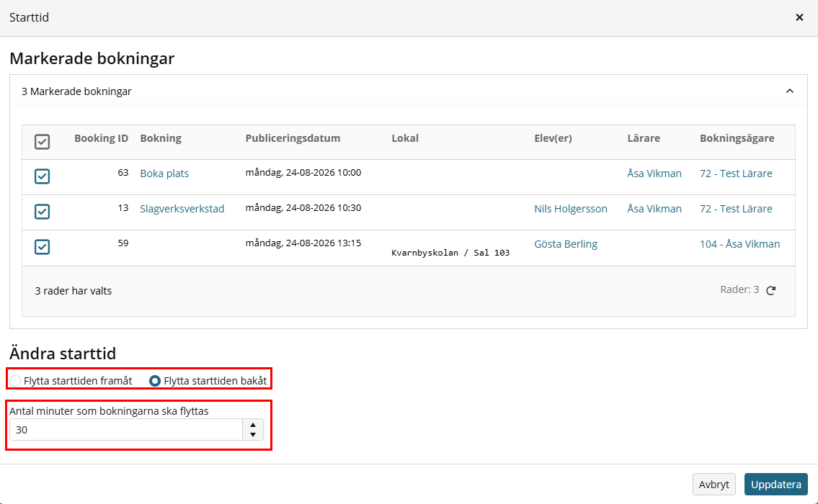Open 72 - Test Lärare owner in row 63
This screenshot has width=818, height=504.
click(x=736, y=174)
